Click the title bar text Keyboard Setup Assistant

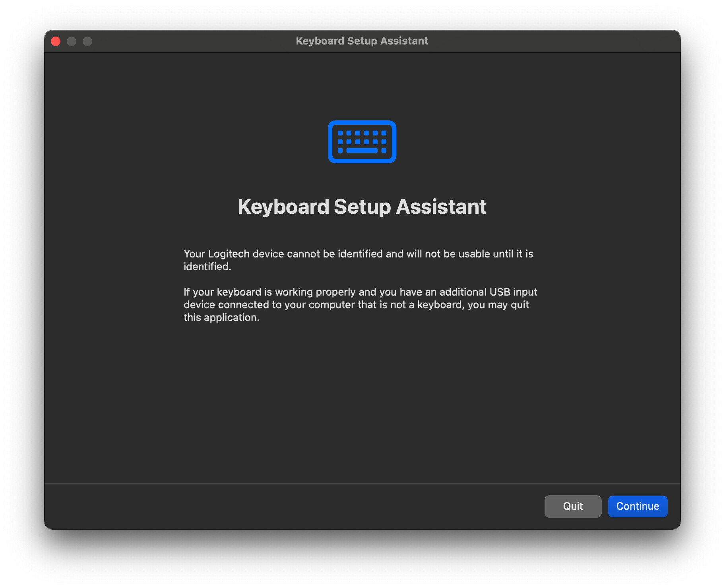(362, 41)
